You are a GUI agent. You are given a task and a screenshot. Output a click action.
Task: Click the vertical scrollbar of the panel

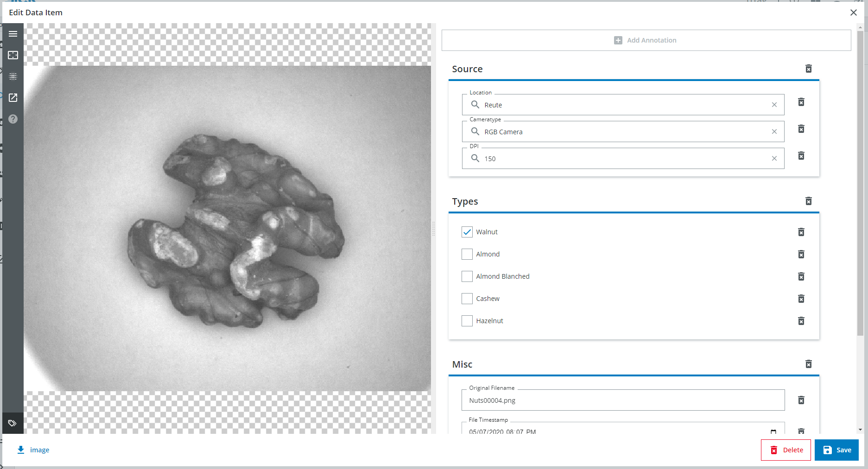(x=860, y=185)
